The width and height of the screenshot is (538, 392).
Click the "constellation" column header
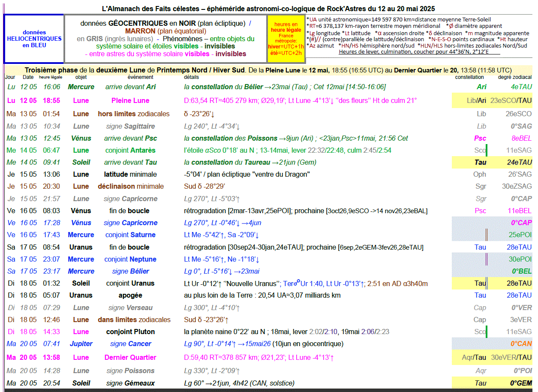click(469, 77)
